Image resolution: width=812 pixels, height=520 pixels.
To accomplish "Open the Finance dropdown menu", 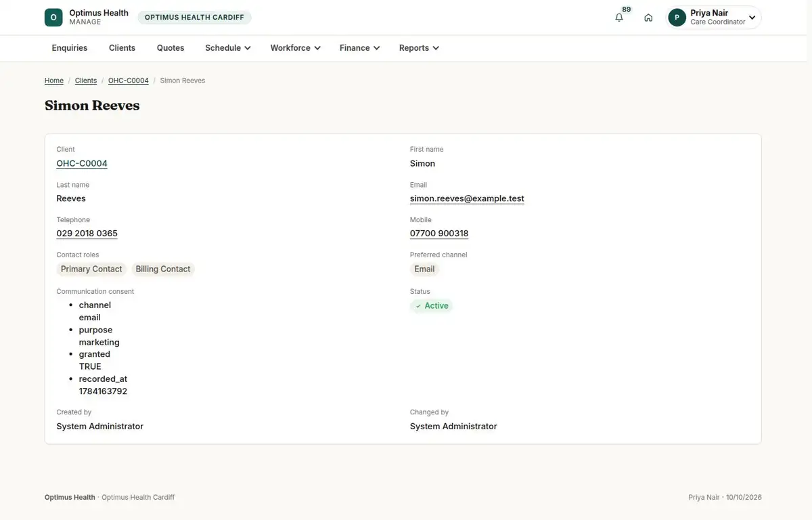I will 359,48.
